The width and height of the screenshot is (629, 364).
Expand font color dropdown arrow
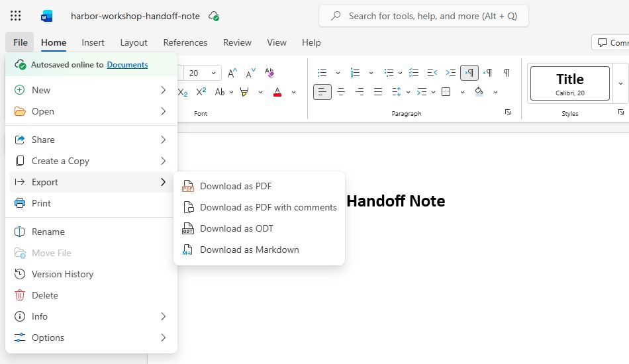coord(293,92)
